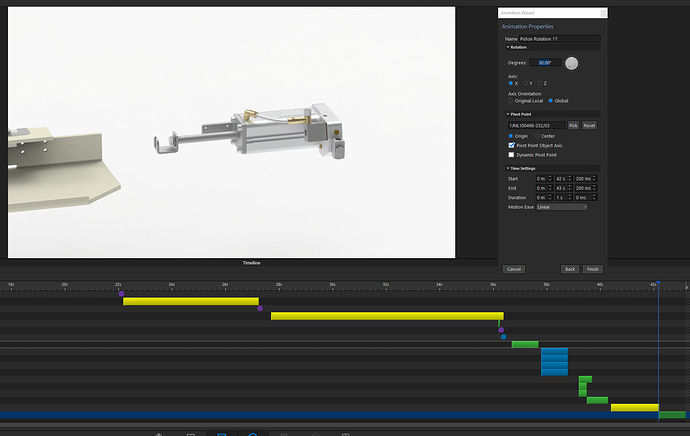Click the Duration milliseconds field
This screenshot has width=690, height=436.
coord(586,198)
